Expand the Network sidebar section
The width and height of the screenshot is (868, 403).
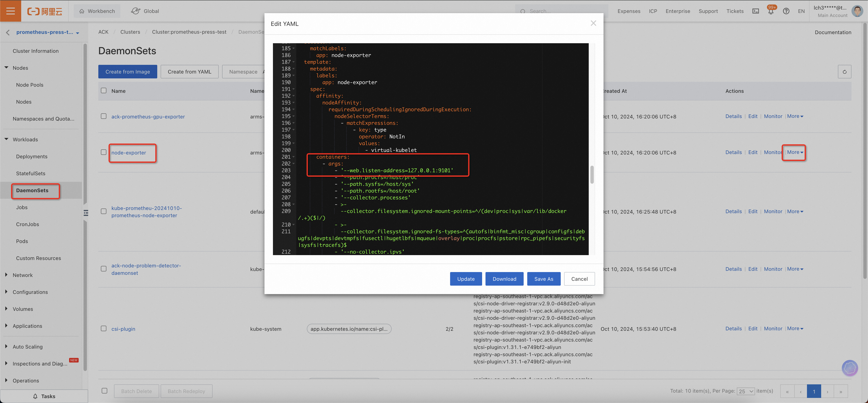(x=23, y=275)
